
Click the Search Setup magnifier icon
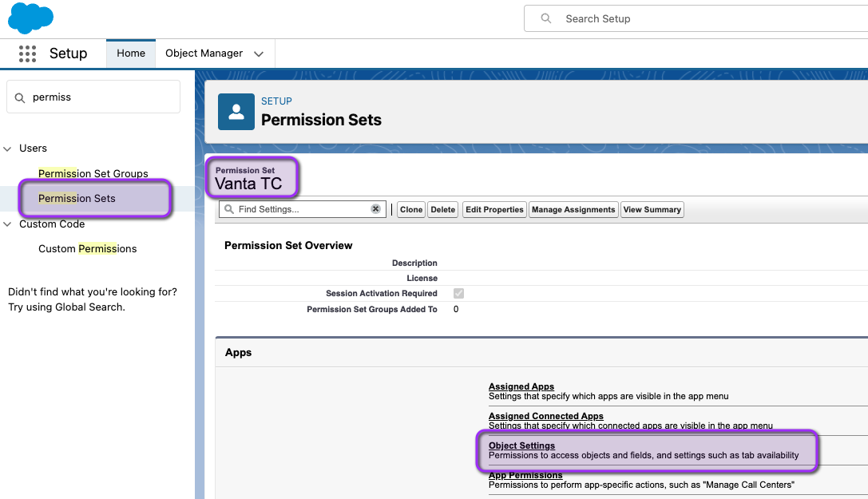point(546,19)
